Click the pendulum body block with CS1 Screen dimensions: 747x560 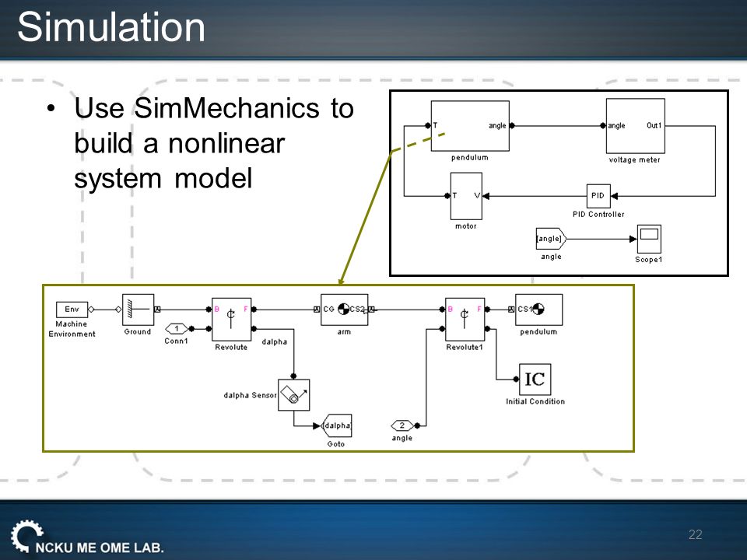(538, 310)
